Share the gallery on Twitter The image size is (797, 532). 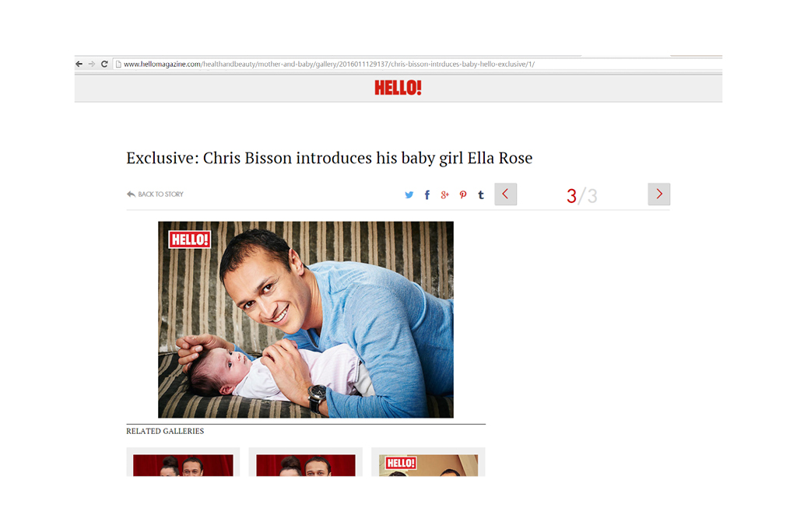[x=409, y=194]
